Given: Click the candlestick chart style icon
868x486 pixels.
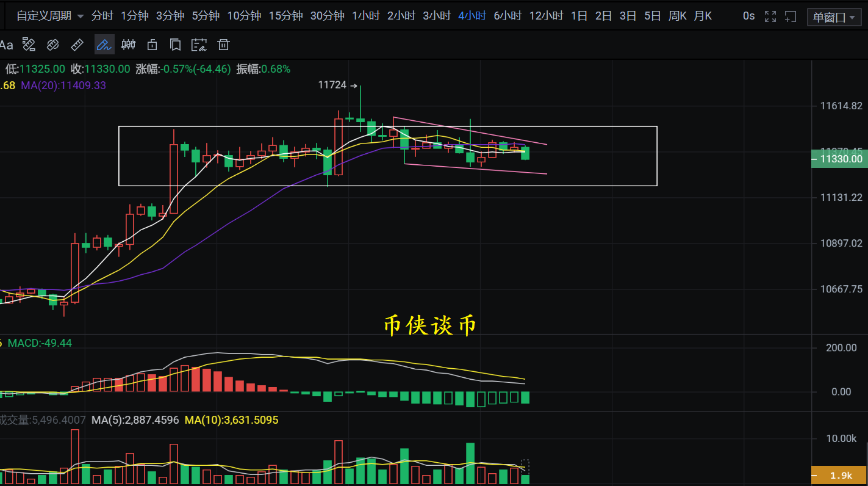Looking at the screenshot, I should (128, 45).
